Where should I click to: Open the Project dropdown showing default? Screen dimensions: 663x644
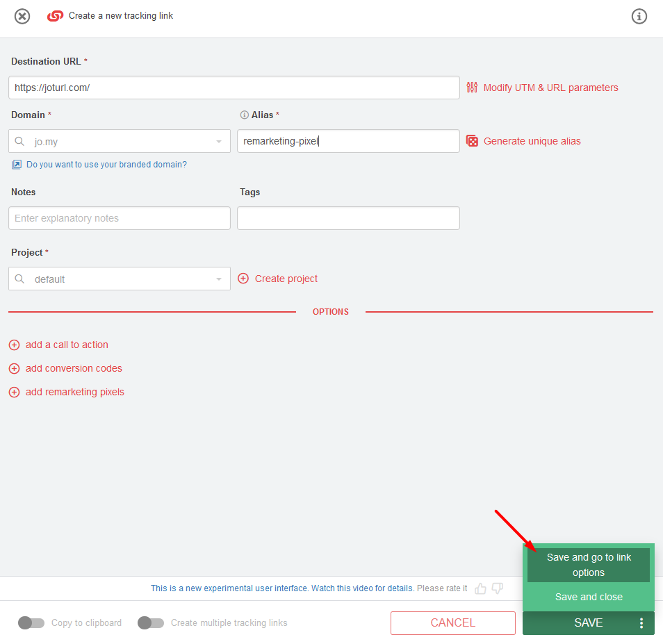click(x=120, y=279)
